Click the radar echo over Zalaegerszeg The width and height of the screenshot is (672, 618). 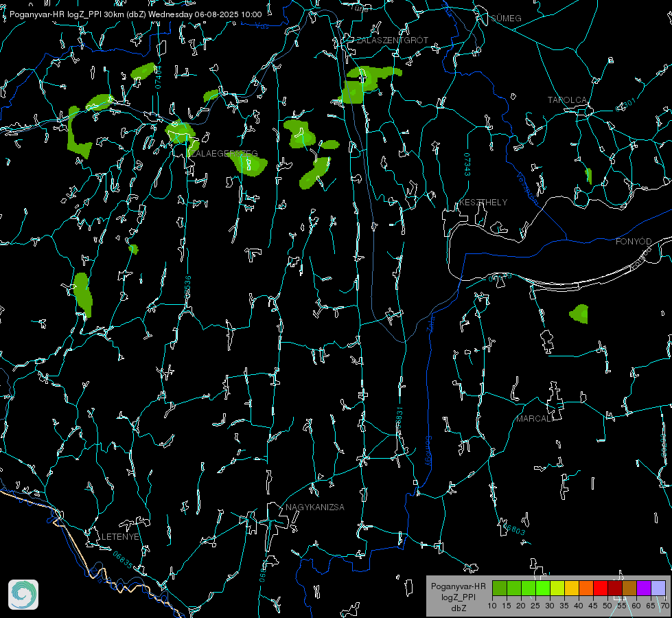(x=181, y=132)
